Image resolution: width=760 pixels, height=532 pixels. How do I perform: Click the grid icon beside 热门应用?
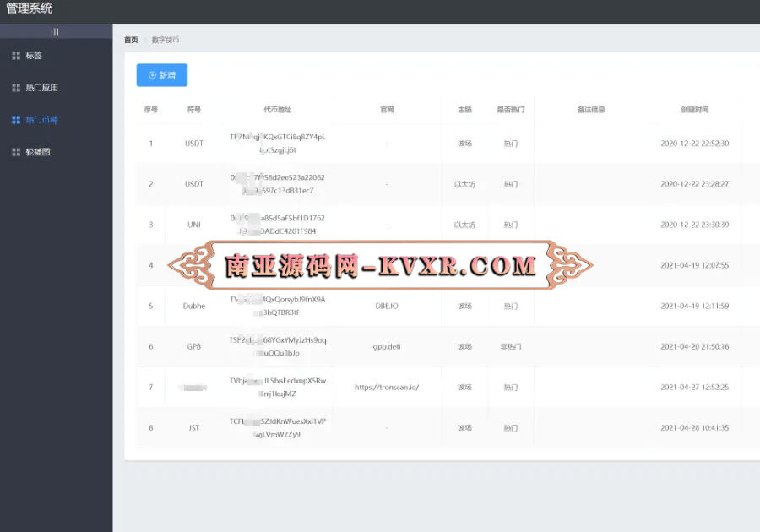coord(16,88)
